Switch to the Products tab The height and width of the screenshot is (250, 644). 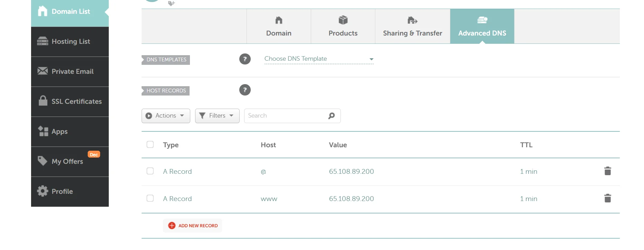click(x=343, y=26)
